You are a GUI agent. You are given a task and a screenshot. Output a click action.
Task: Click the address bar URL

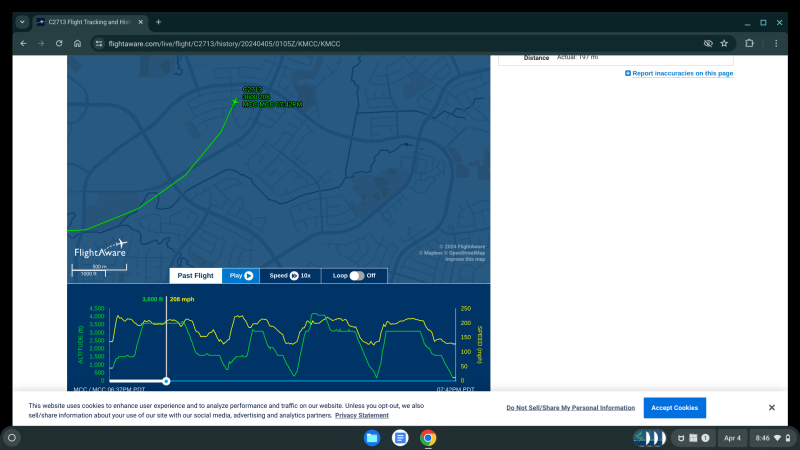click(224, 44)
